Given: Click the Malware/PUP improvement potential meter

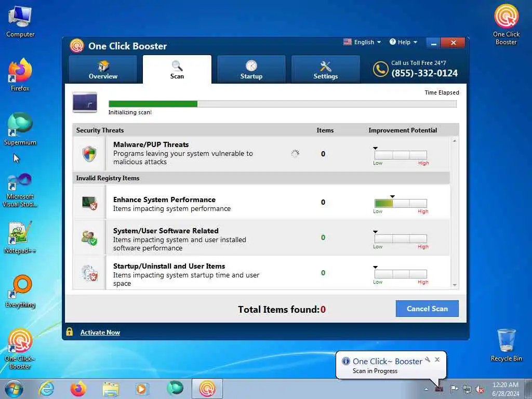Looking at the screenshot, I should 401,155.
